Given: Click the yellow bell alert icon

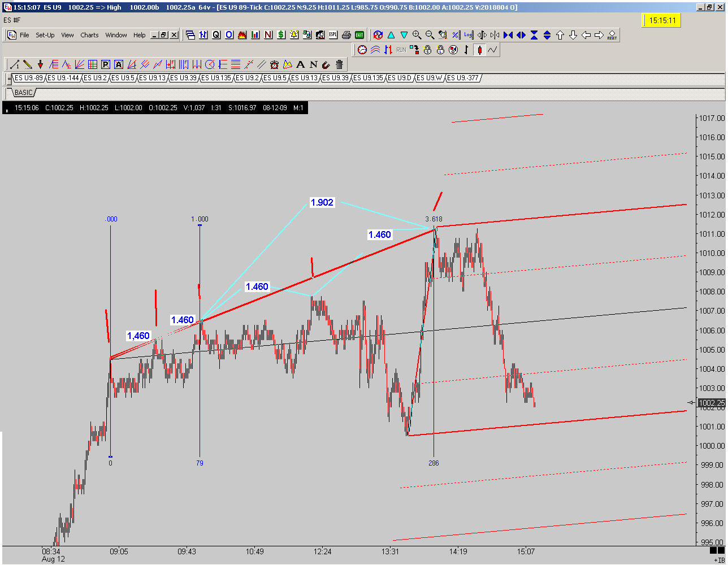Looking at the screenshot, I should coord(294,35).
